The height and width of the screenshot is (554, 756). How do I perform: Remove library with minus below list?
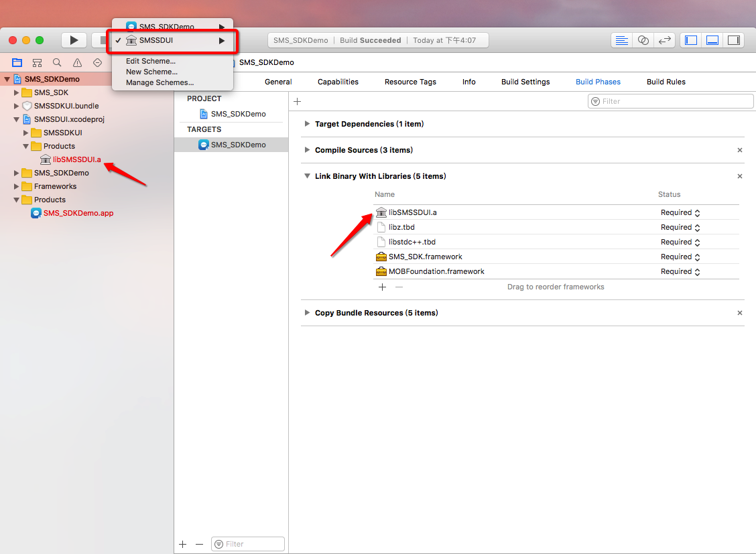[x=399, y=287]
